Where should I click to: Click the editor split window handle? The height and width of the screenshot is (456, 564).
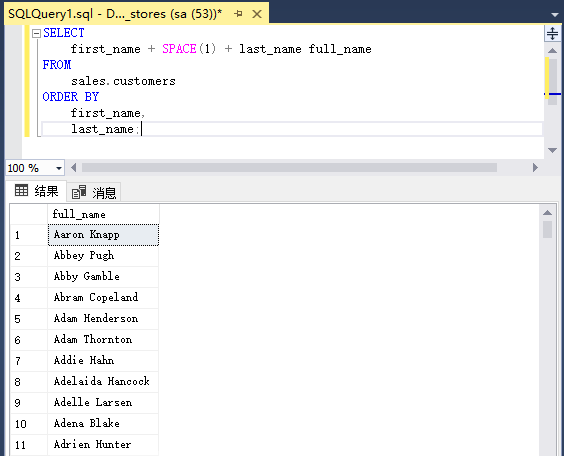[x=552, y=33]
